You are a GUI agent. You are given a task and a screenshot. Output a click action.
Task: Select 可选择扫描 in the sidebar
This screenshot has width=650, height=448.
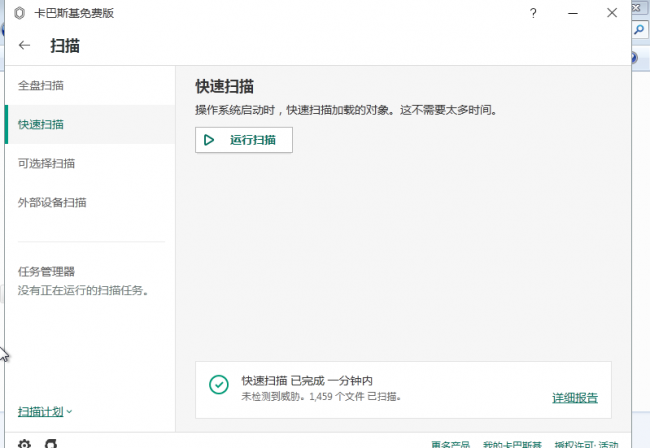(90, 163)
